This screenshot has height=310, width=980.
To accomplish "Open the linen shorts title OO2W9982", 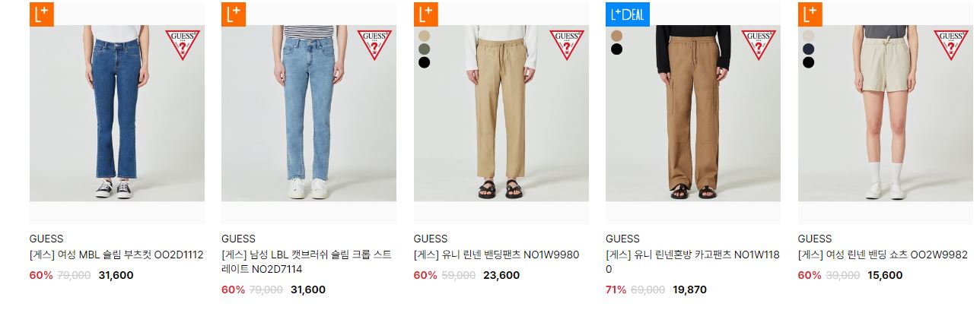I will [883, 255].
